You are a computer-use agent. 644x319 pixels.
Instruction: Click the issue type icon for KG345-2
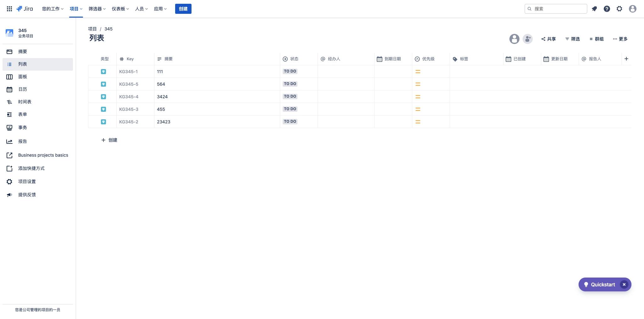point(103,122)
